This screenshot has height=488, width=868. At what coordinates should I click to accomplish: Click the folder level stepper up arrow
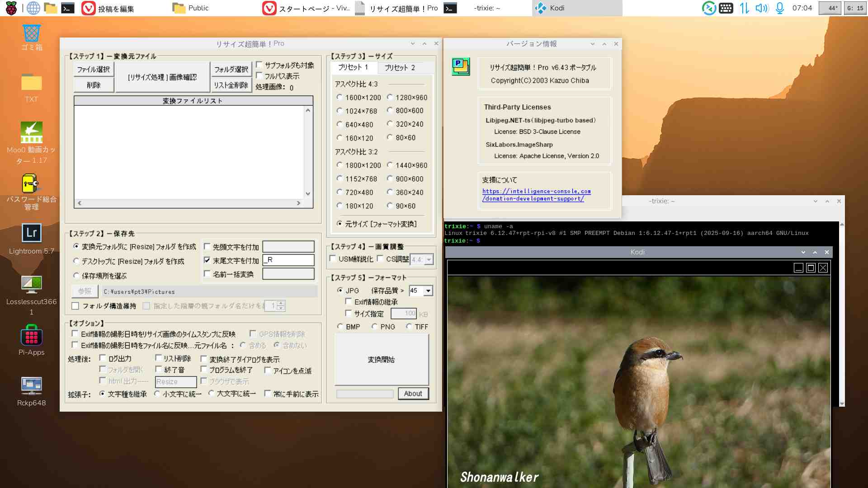coord(281,303)
